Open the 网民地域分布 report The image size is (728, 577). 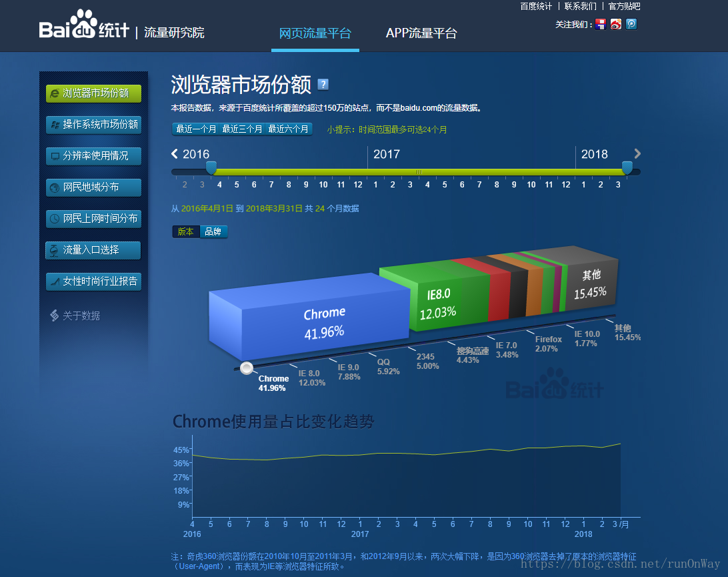click(x=93, y=187)
